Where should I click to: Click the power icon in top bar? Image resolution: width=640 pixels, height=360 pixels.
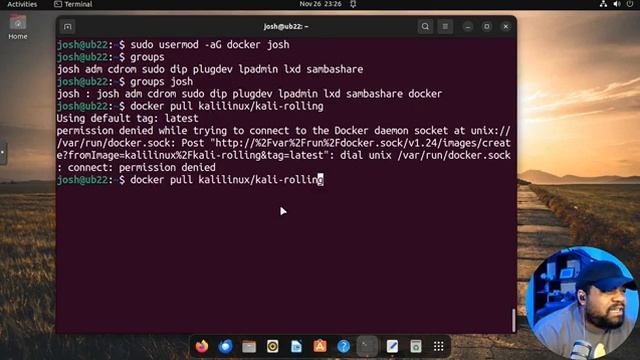pyautogui.click(x=630, y=4)
